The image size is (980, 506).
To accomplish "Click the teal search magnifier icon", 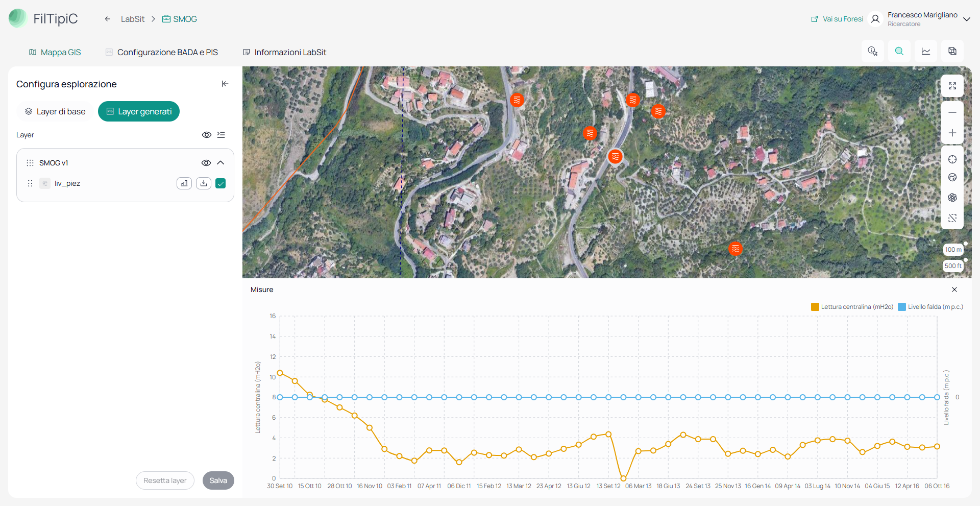I will point(899,51).
